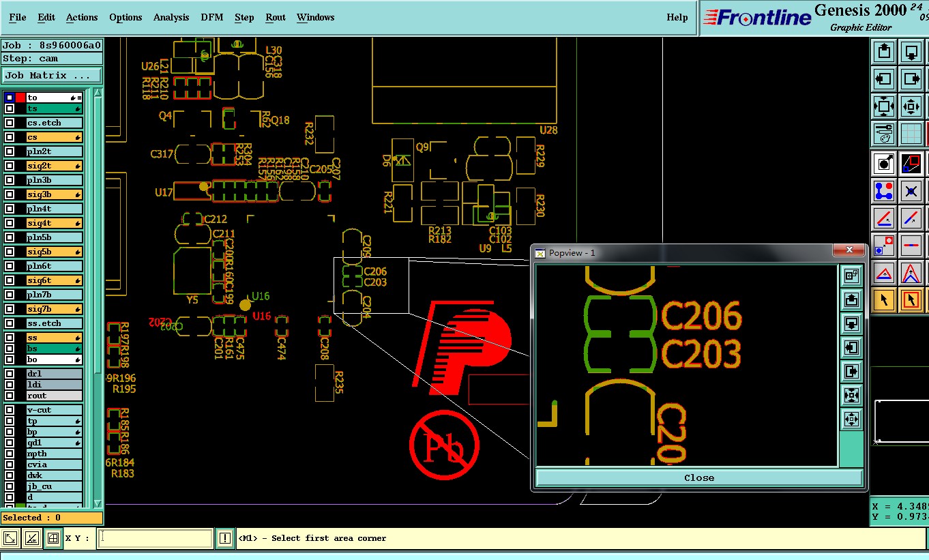Open the Analysis menu
The image size is (929, 560).
click(x=171, y=18)
